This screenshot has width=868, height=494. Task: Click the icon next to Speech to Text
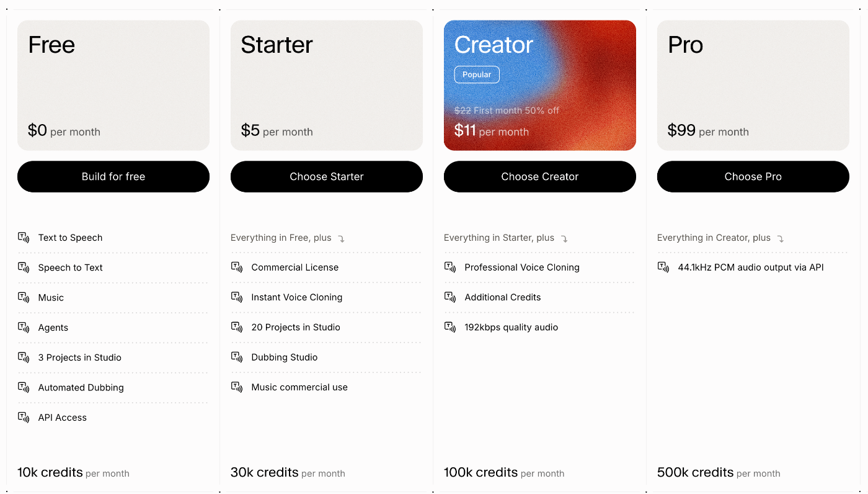click(24, 267)
